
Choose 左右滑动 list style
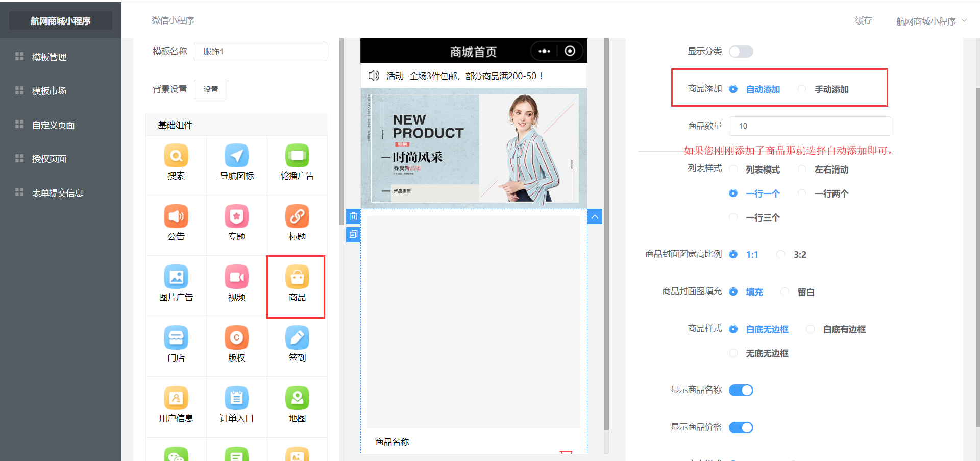pos(823,169)
